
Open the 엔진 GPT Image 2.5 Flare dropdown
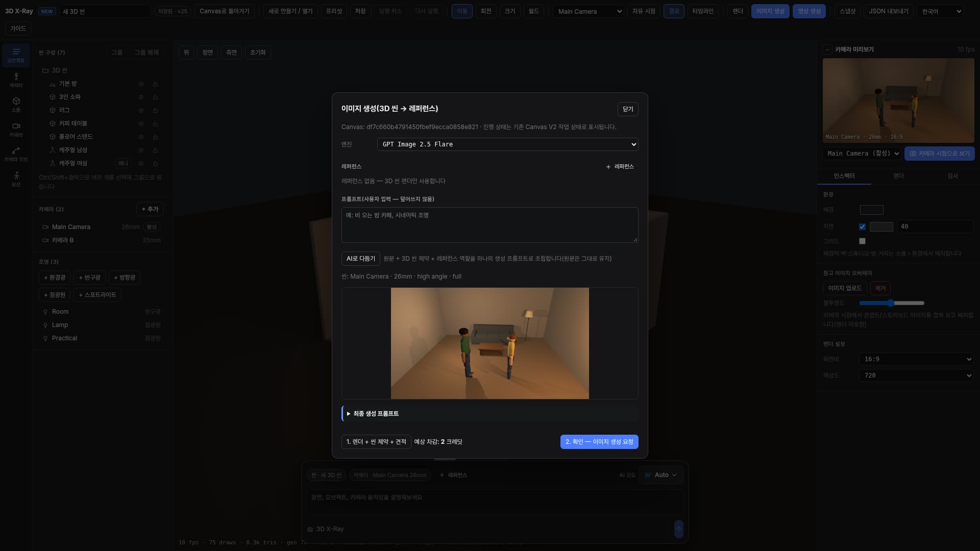click(507, 144)
